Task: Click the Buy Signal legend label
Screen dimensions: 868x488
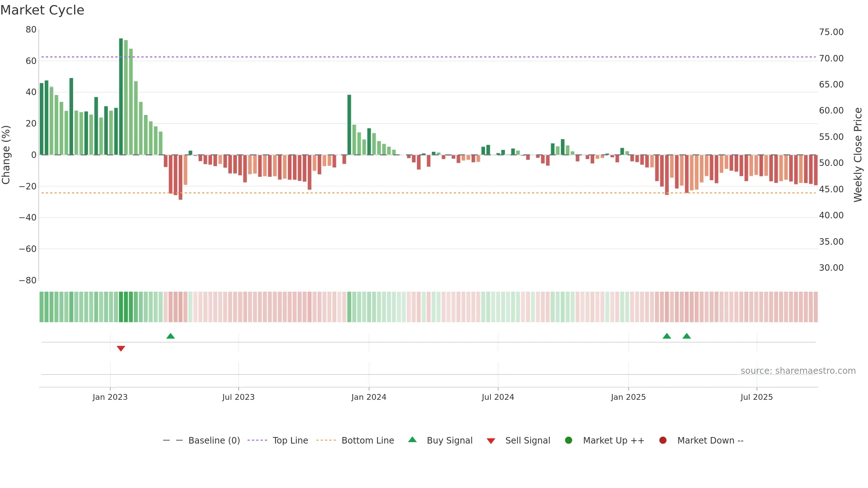Action: (x=450, y=440)
